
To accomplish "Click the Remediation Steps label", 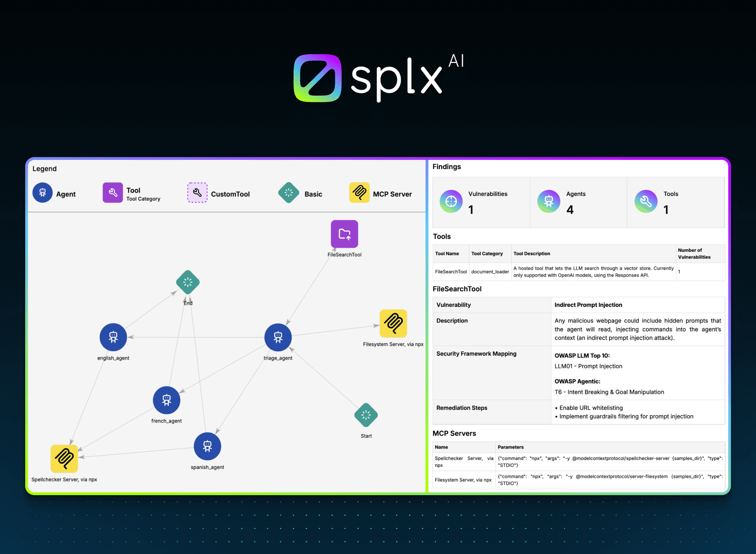I will (x=462, y=408).
